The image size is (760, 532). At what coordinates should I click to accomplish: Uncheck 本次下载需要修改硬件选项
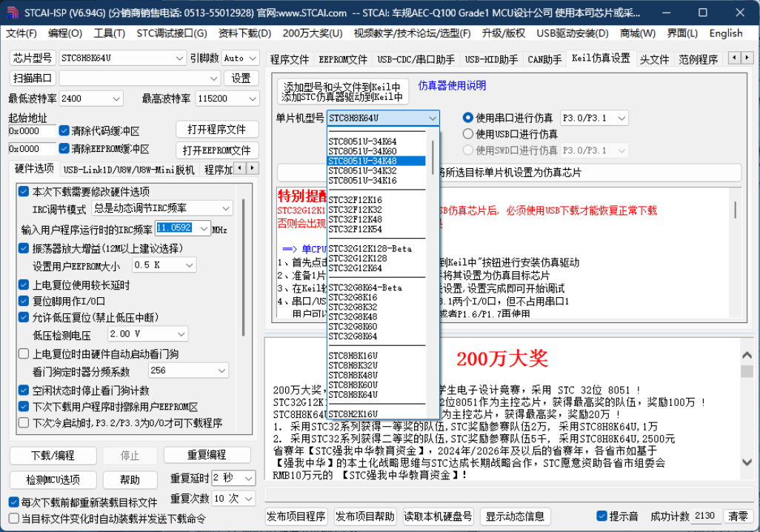[24, 191]
